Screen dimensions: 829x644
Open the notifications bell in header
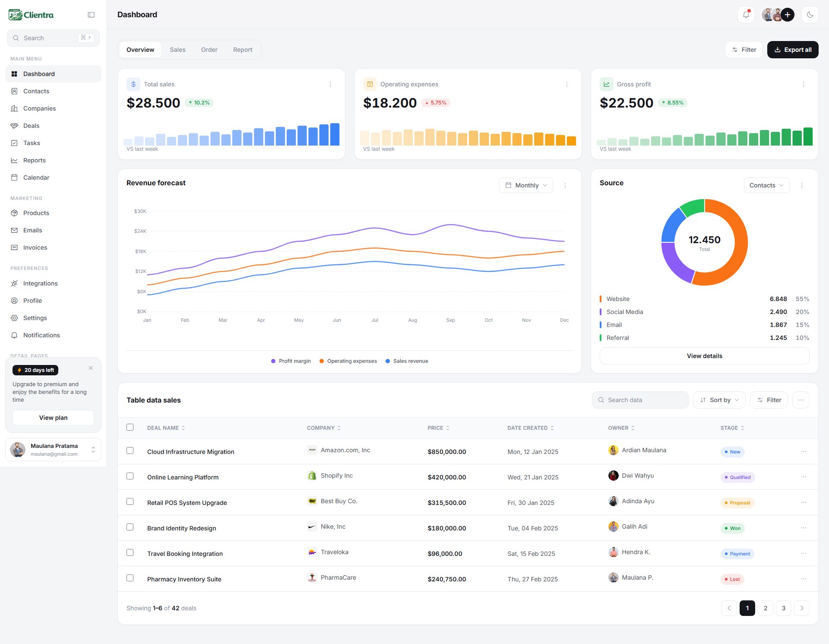(746, 15)
